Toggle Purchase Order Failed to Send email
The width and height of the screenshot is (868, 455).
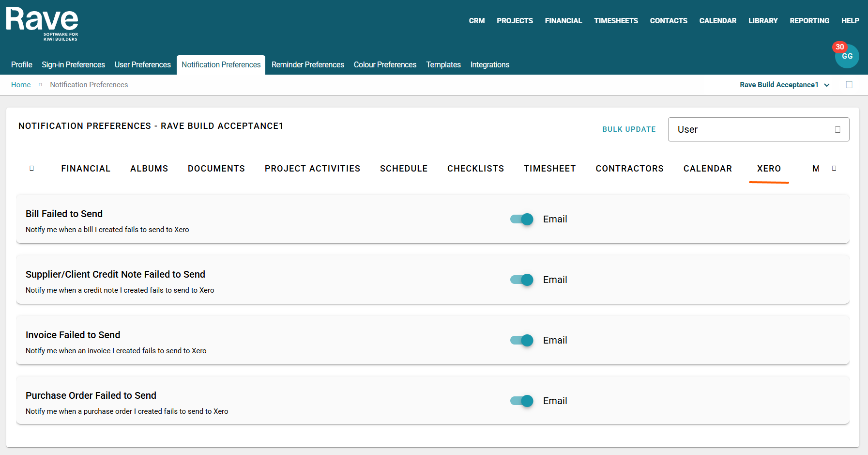pyautogui.click(x=521, y=401)
